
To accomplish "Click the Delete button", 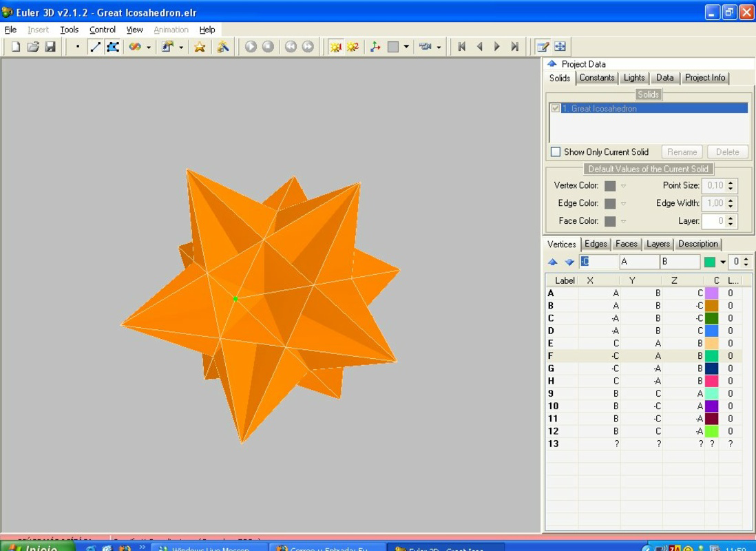I will click(x=727, y=152).
